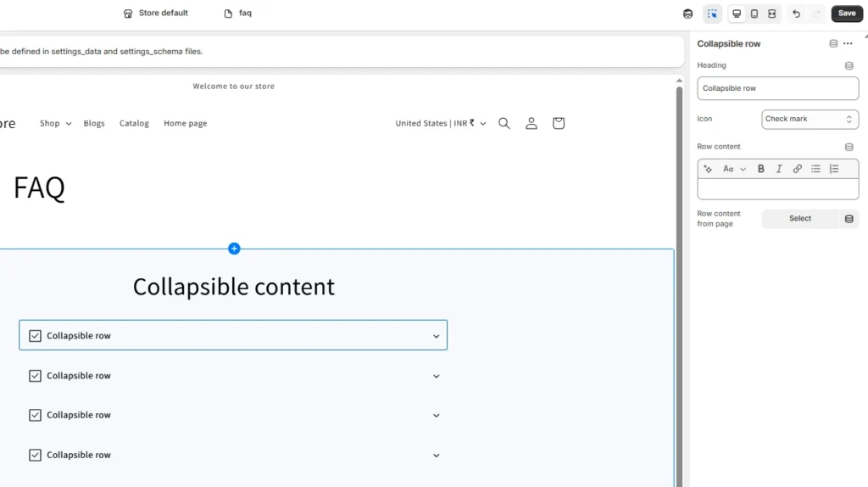
Task: Expand the second Collapsible row chevron
Action: pos(437,376)
